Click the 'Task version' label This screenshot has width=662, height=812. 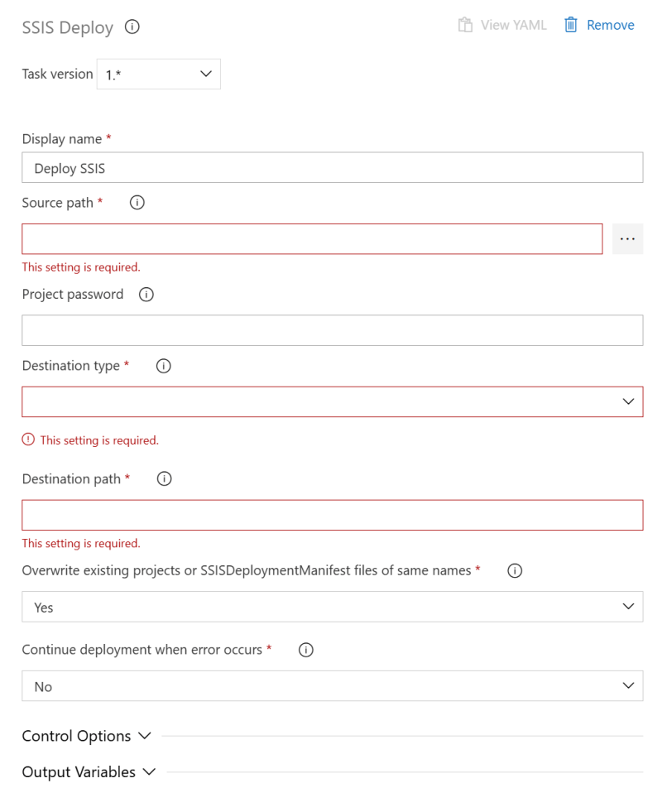point(57,74)
